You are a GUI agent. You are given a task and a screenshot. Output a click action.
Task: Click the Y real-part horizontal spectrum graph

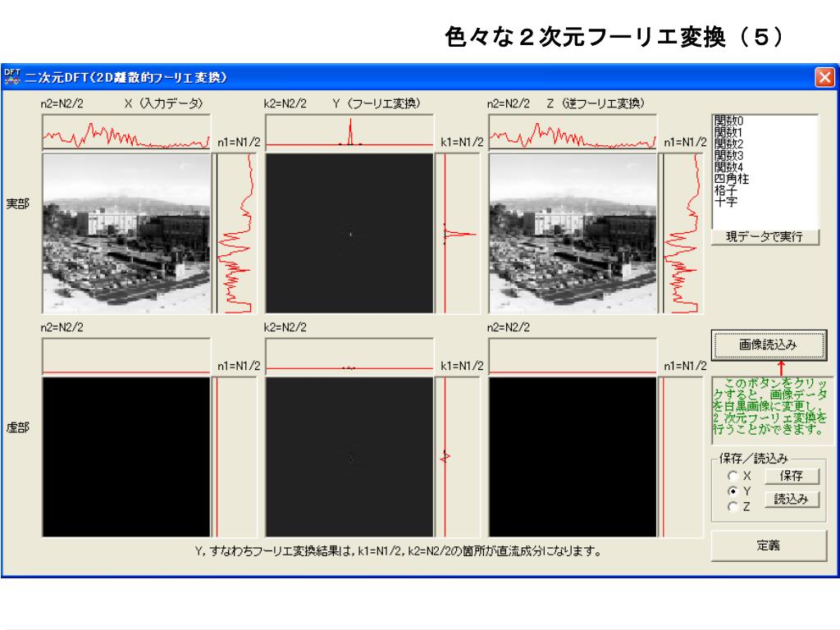tap(349, 132)
